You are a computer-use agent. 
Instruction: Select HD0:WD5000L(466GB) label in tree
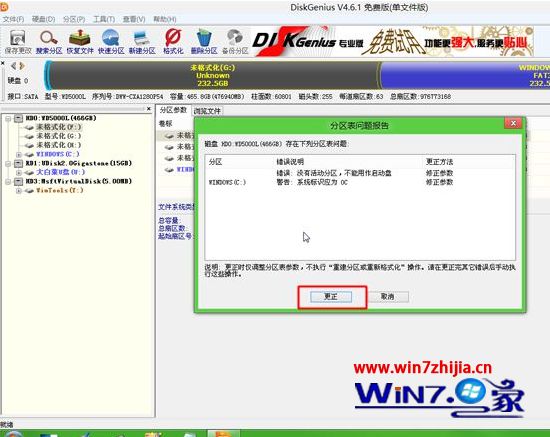[x=61, y=118]
